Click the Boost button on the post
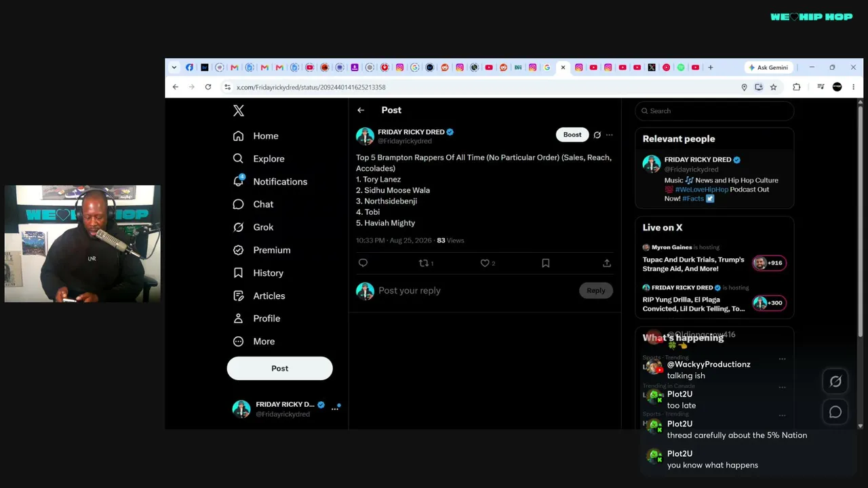The width and height of the screenshot is (868, 488). tap(572, 135)
